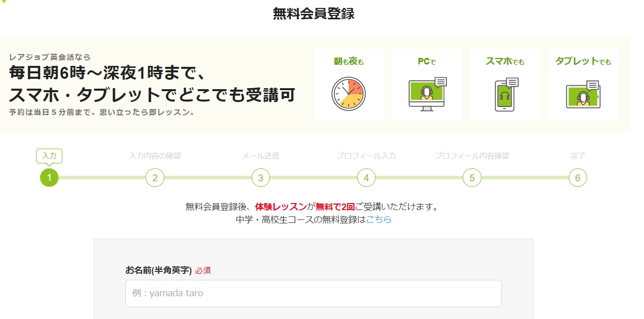Select the filled green step 1 circle
This screenshot has width=644, height=319.
pyautogui.click(x=50, y=178)
